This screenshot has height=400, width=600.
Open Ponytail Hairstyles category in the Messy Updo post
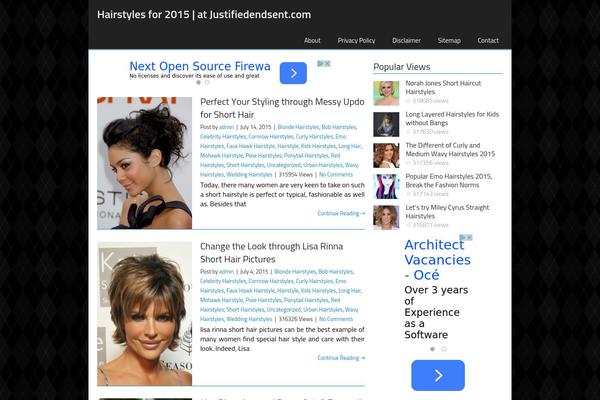(x=306, y=156)
